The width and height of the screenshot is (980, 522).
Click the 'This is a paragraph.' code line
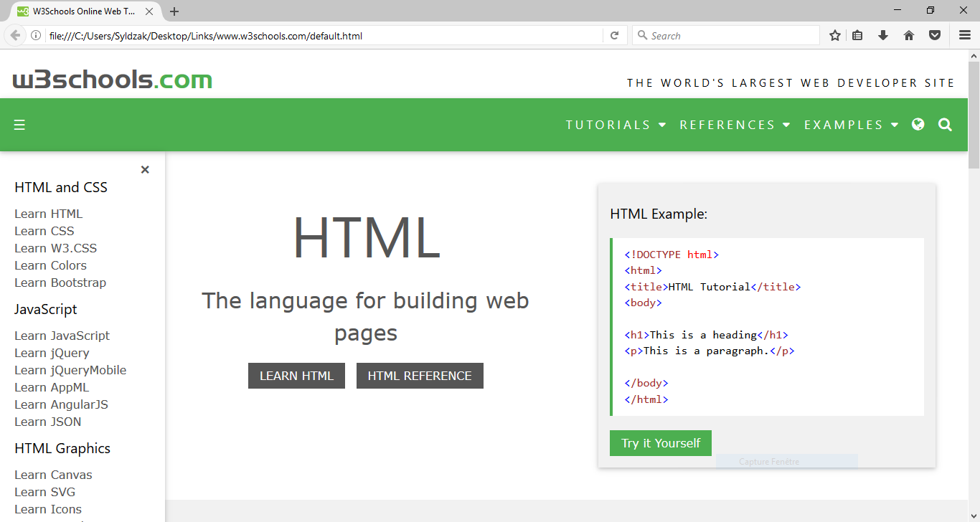click(710, 351)
